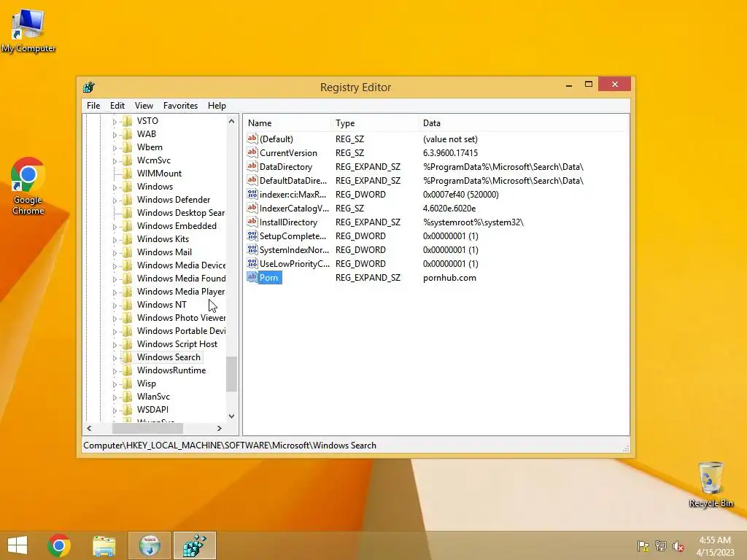
Task: Expand the WAB tree node
Action: tap(115, 135)
